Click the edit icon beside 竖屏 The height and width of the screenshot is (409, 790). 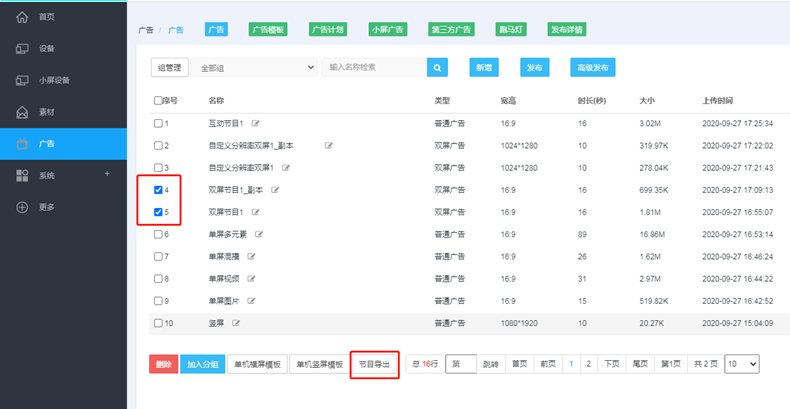237,323
